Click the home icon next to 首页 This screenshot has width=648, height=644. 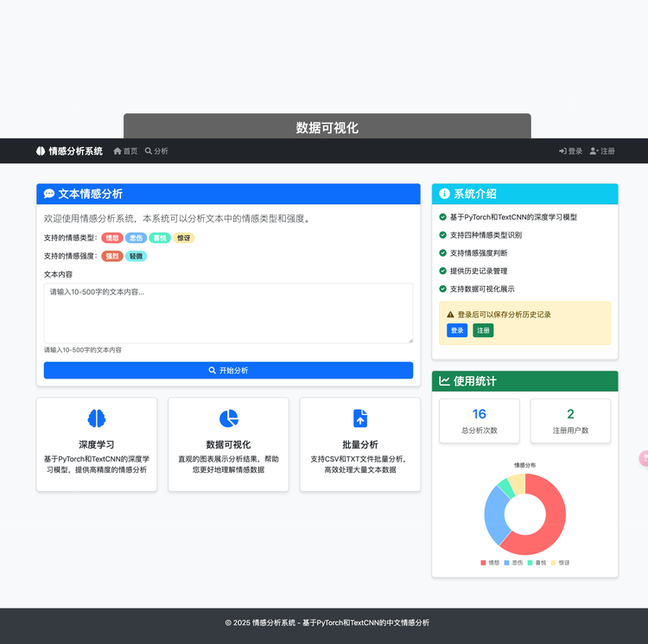click(118, 151)
